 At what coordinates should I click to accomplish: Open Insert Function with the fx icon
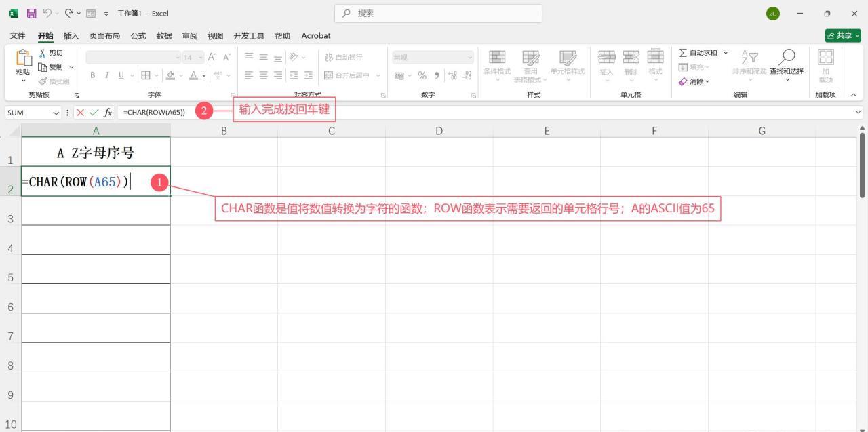click(x=108, y=113)
